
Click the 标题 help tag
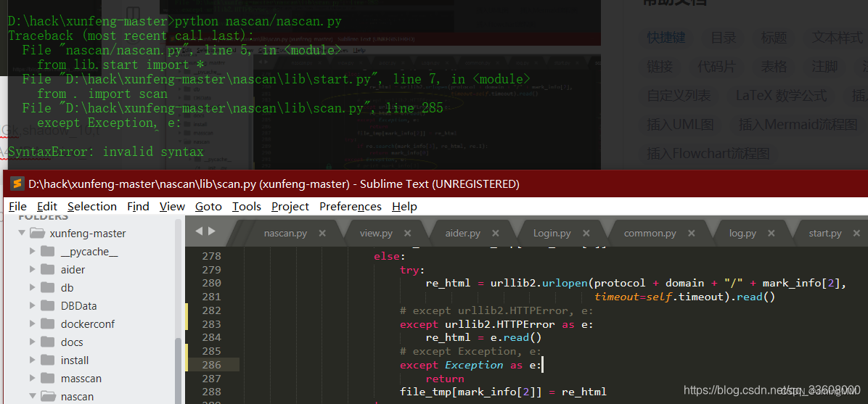[774, 38]
